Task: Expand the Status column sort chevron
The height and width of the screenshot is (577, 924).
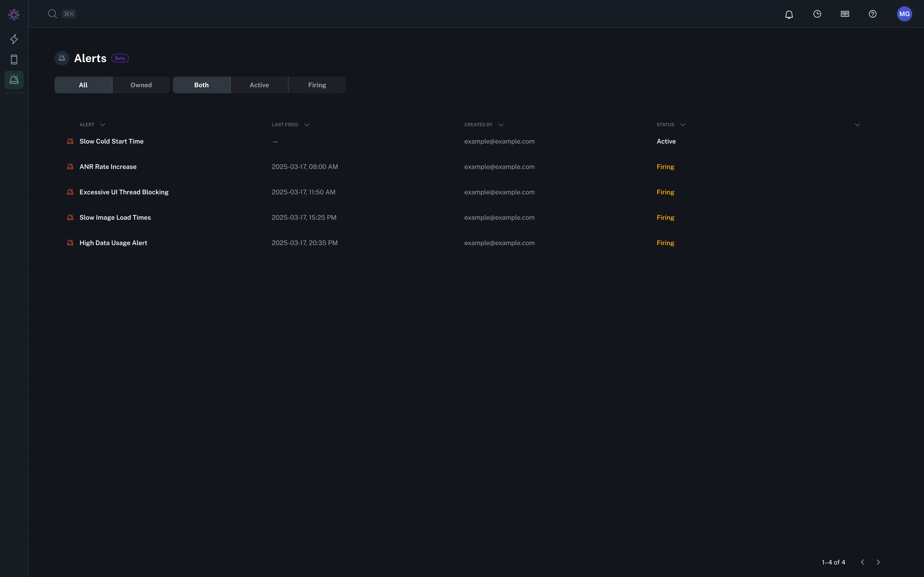Action: 683,125
